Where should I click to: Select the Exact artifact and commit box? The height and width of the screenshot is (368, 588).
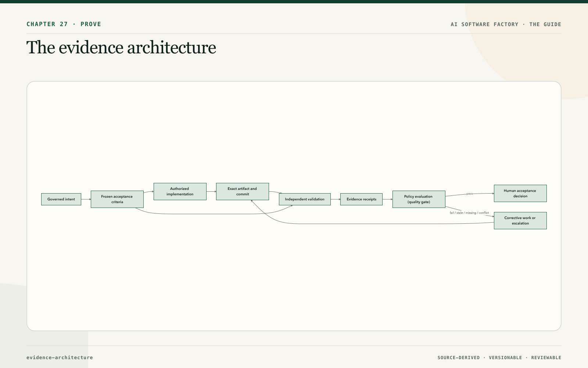243,191
